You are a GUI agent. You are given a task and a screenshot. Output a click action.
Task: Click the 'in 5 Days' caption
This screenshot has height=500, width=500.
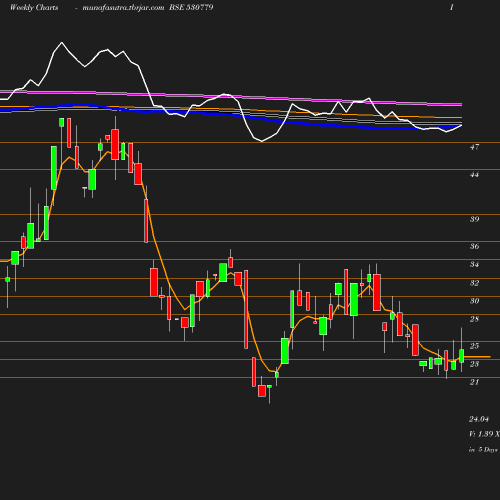point(483,450)
